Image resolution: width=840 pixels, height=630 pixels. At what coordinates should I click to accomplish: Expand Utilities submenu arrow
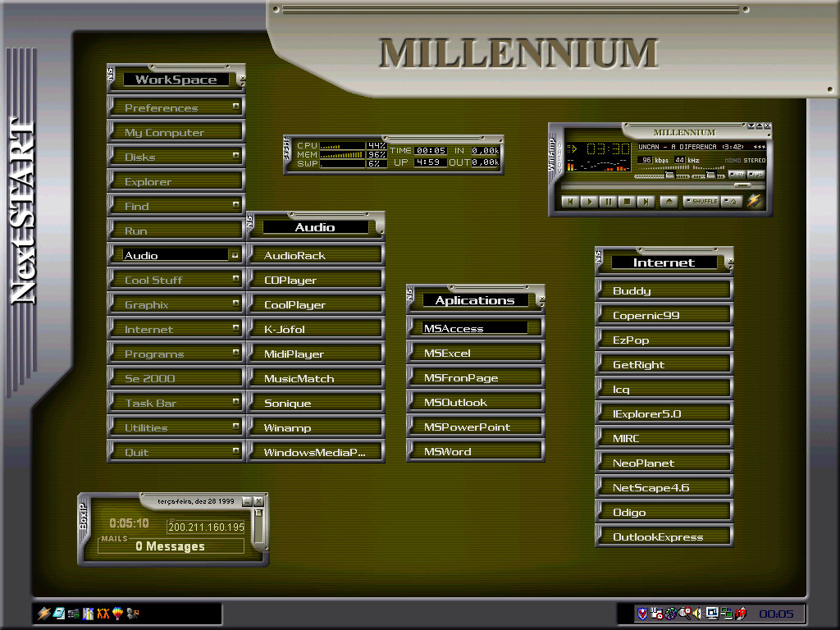pos(235,427)
